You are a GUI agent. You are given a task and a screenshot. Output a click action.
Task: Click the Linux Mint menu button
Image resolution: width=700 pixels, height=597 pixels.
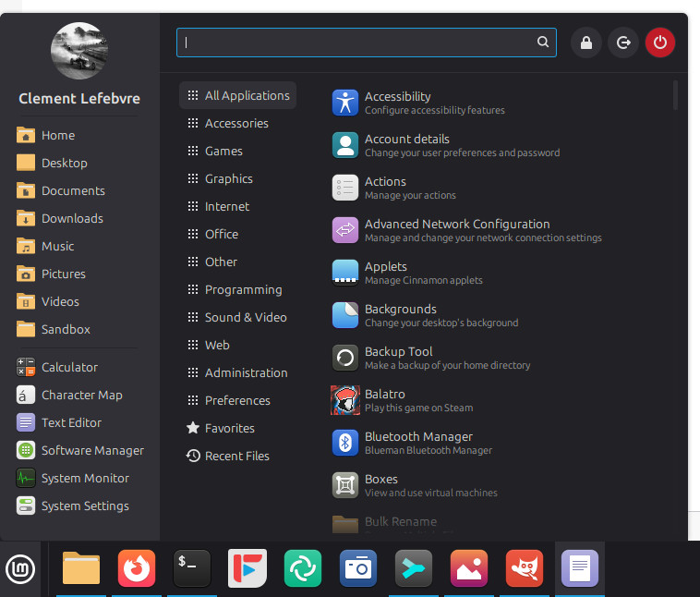click(21, 568)
